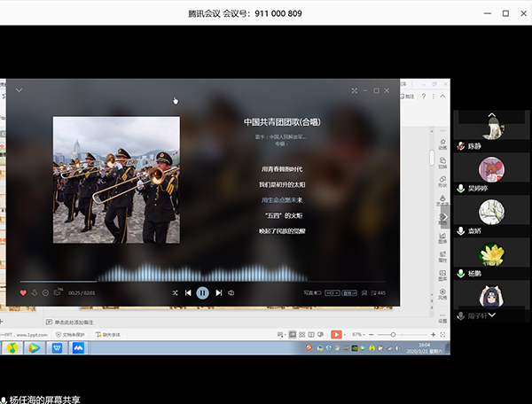Toggle shuffle play mode
The width and height of the screenshot is (532, 404).
click(175, 292)
